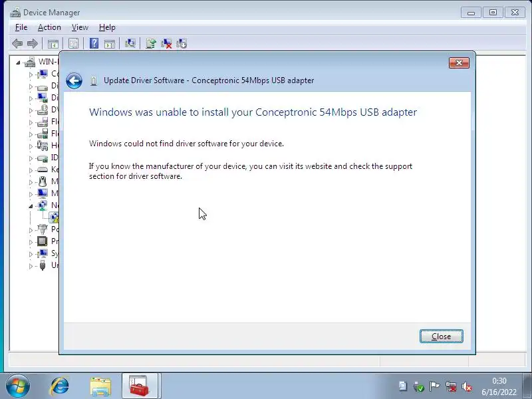Select the Keyboards category icon

click(x=43, y=170)
